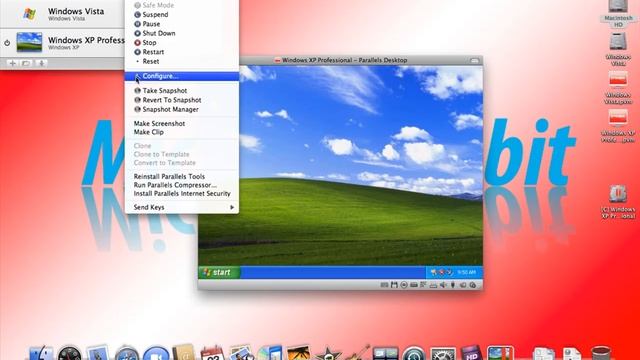Expand the Send Keys submenu
Screen dimensions: 640x360
click(x=182, y=207)
